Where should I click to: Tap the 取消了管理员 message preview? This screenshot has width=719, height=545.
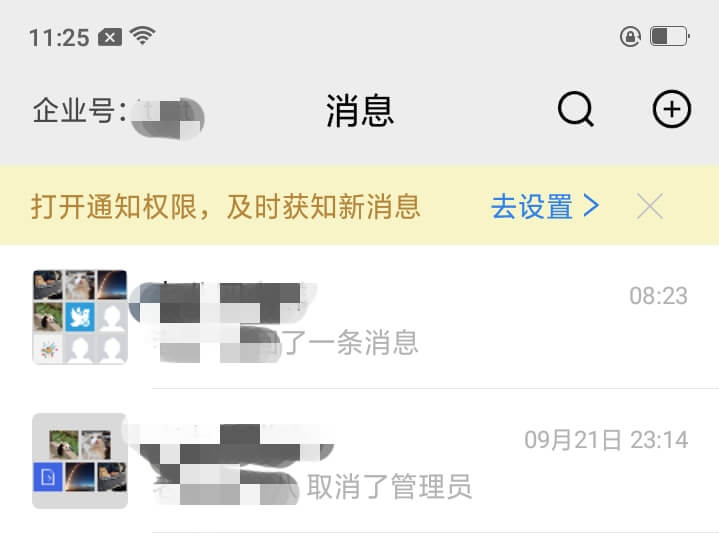pyautogui.click(x=389, y=486)
